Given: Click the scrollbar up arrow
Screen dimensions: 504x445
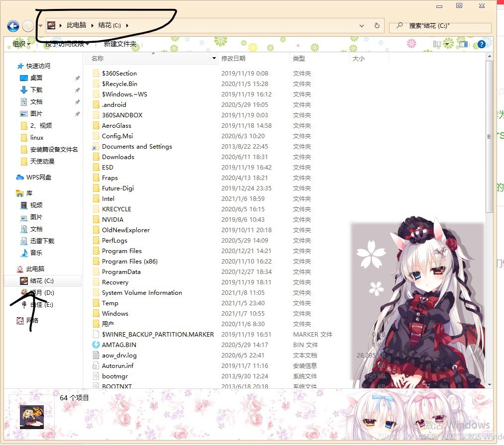Looking at the screenshot, I should 490,56.
